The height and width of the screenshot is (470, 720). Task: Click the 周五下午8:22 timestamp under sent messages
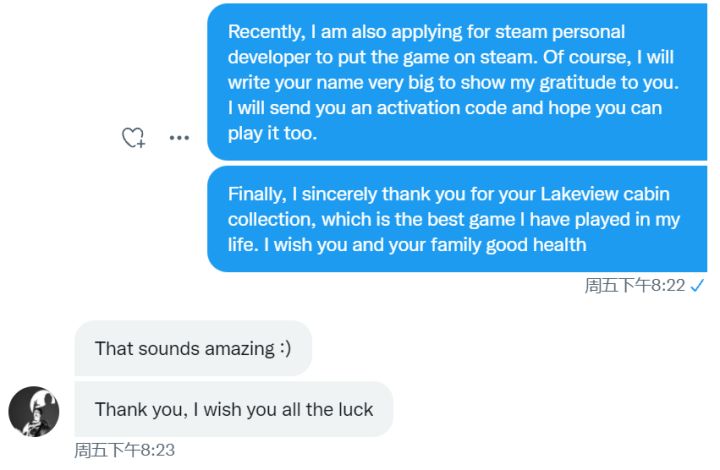634,286
